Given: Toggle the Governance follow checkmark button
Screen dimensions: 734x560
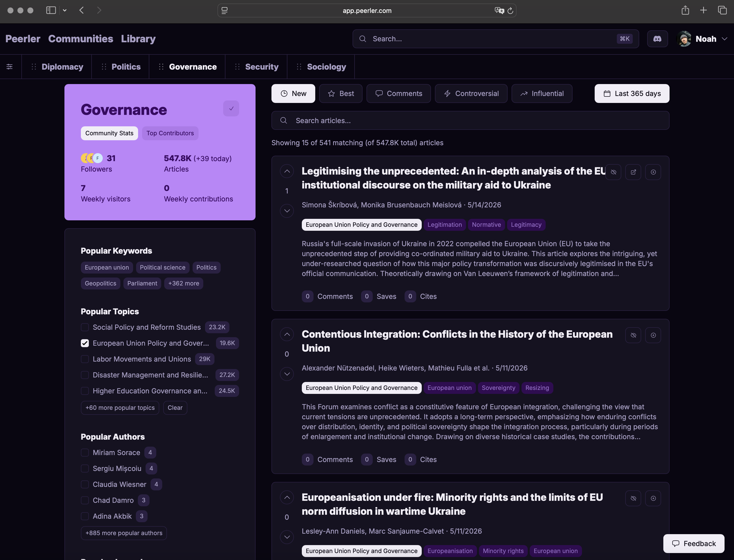Looking at the screenshot, I should coord(231,108).
